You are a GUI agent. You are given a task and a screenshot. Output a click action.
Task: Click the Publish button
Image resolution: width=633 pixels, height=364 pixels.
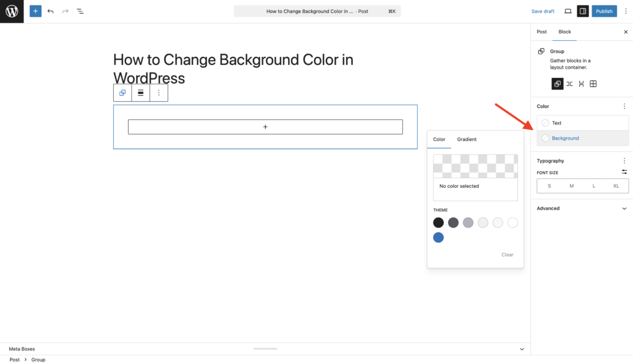(x=604, y=11)
